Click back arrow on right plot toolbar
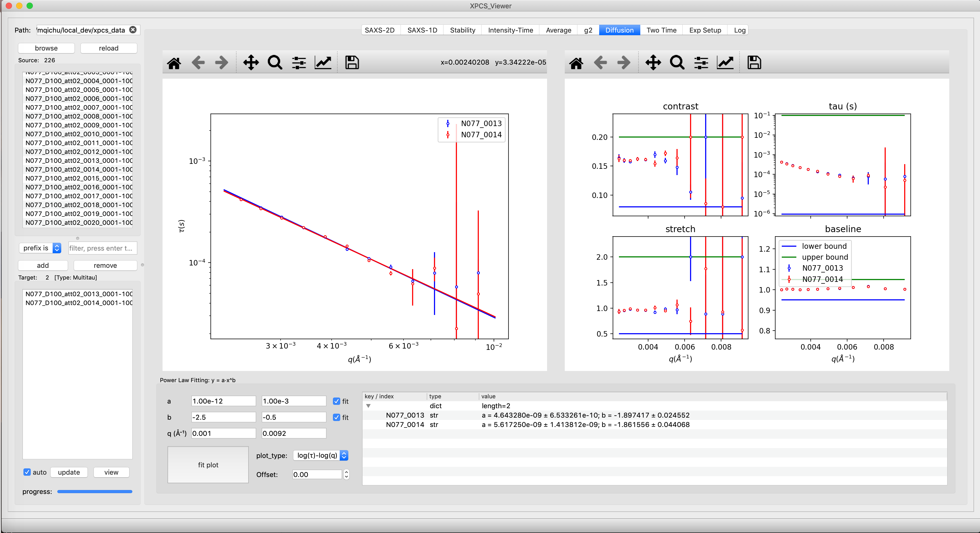 pos(600,63)
